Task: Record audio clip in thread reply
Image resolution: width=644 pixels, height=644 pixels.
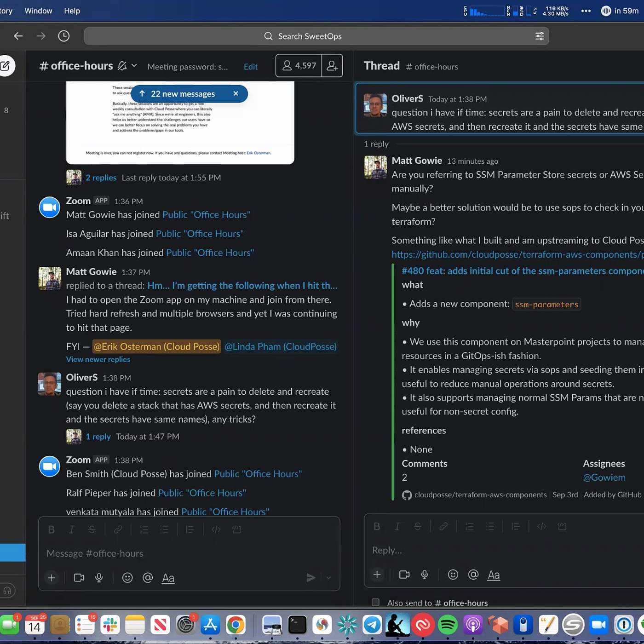Action: point(425,575)
